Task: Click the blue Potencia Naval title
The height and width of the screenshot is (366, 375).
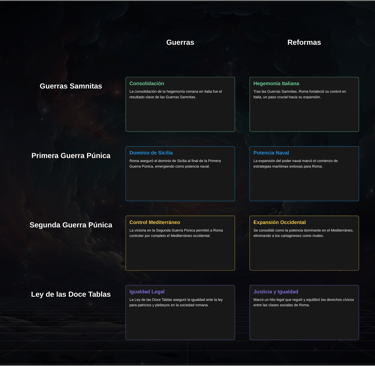Action: (x=271, y=153)
